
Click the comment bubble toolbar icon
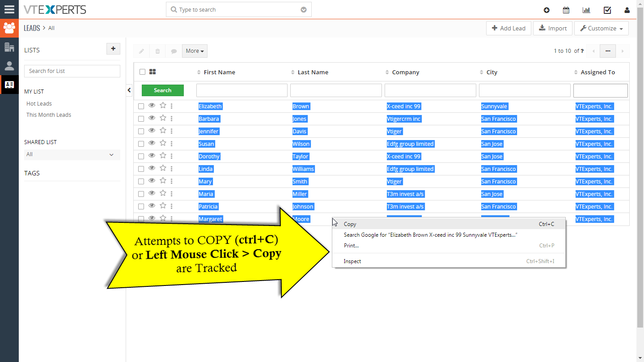174,51
